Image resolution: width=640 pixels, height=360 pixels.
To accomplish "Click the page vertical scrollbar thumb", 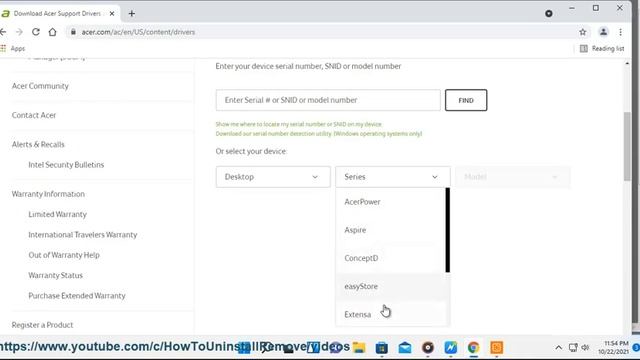I will click(x=627, y=146).
